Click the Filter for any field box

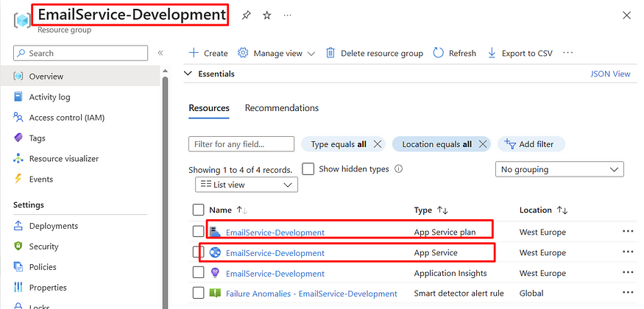click(241, 144)
